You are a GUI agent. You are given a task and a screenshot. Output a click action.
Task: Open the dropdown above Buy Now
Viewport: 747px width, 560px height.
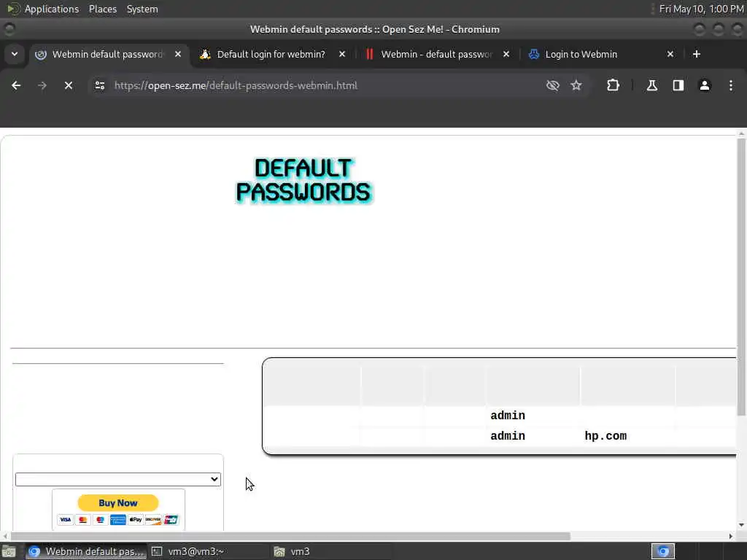[117, 479]
